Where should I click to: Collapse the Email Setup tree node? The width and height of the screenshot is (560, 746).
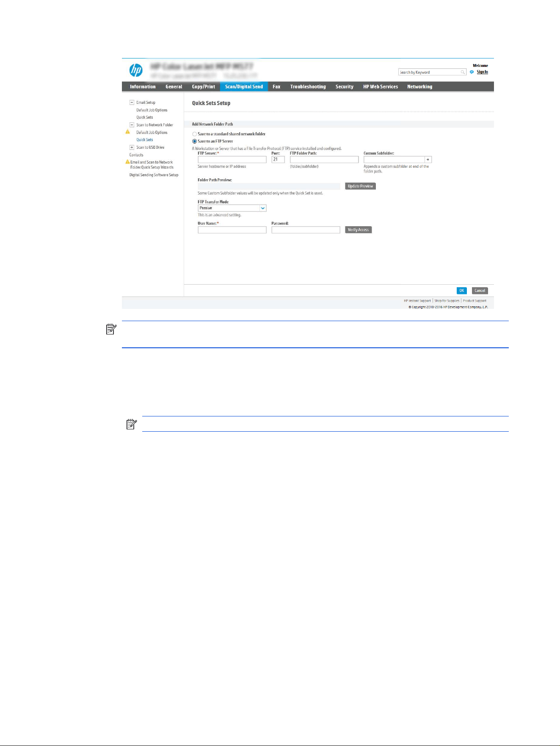[132, 103]
